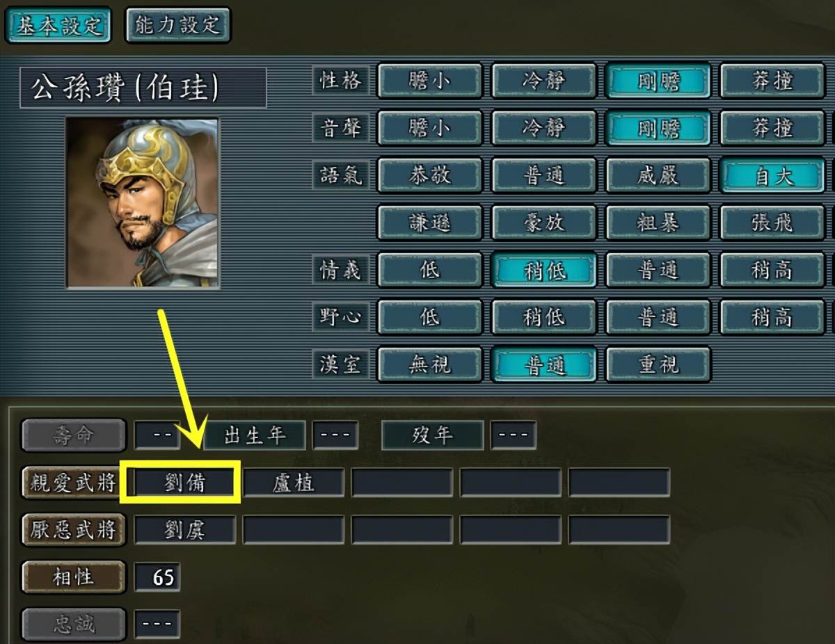Image resolution: width=835 pixels, height=644 pixels.
Task: Select 冷靜 in the 音聲 row
Action: (x=544, y=128)
